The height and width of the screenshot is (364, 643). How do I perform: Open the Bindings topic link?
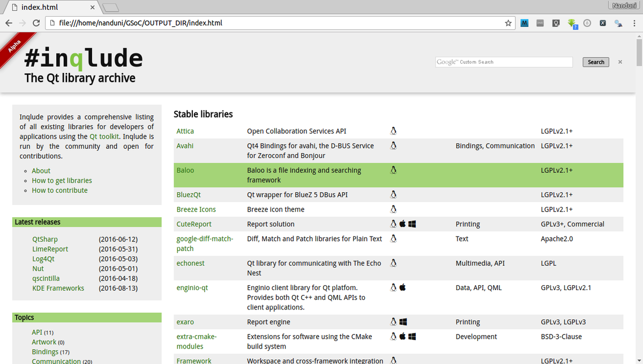tap(45, 352)
